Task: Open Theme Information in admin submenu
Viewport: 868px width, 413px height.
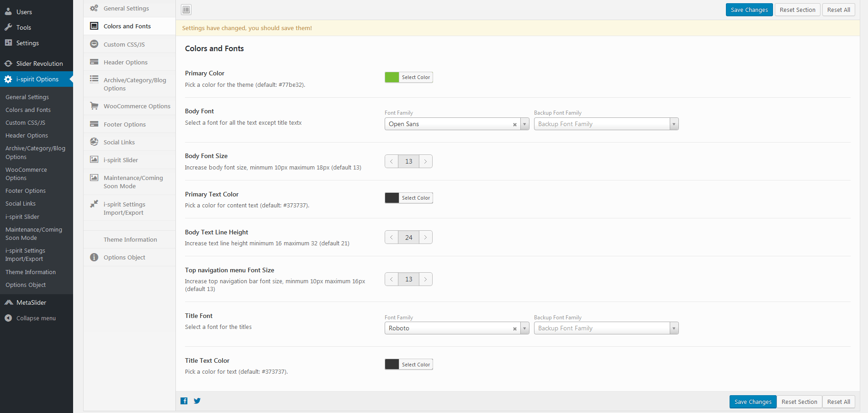Action: [31, 272]
